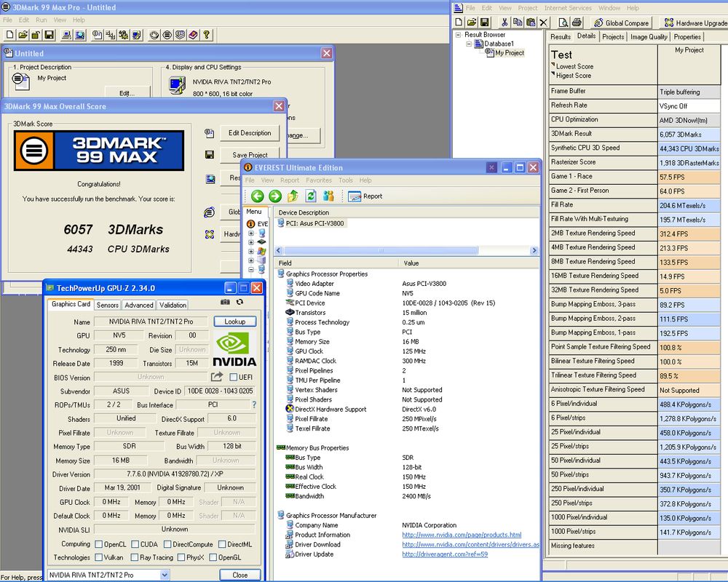Image resolution: width=728 pixels, height=582 pixels.
Task: Switch to the Validation tab in GPU-Z
Action: [x=173, y=305]
